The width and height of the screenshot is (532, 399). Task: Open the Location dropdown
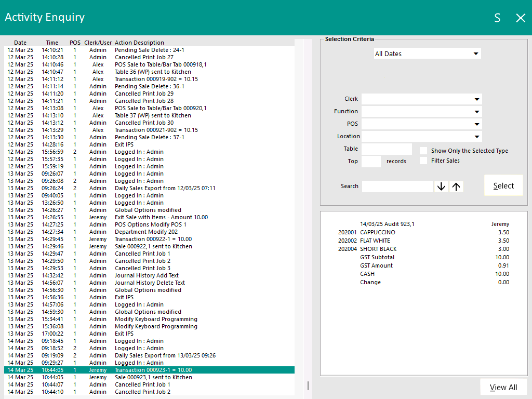421,137
